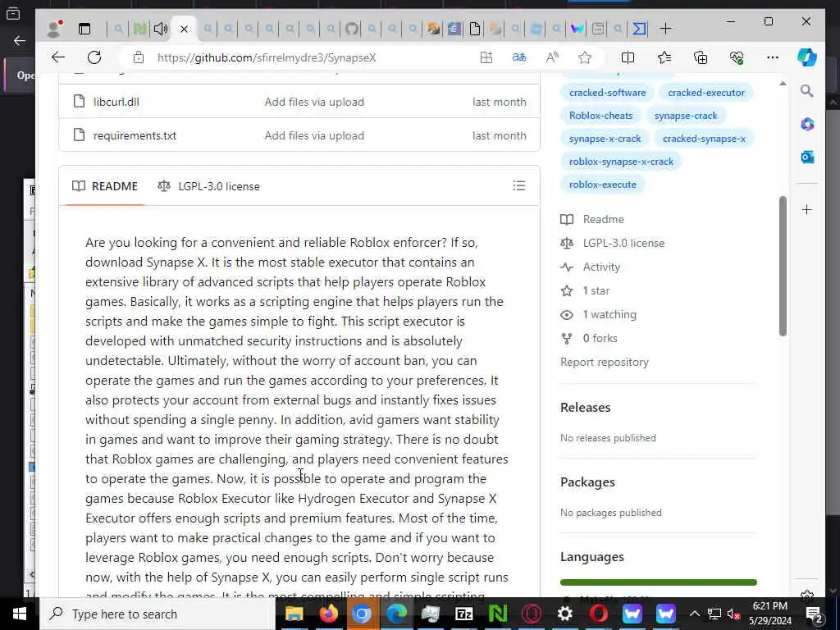The width and height of the screenshot is (840, 630).
Task: Select the synapse-x-crack topic tag
Action: click(x=605, y=139)
